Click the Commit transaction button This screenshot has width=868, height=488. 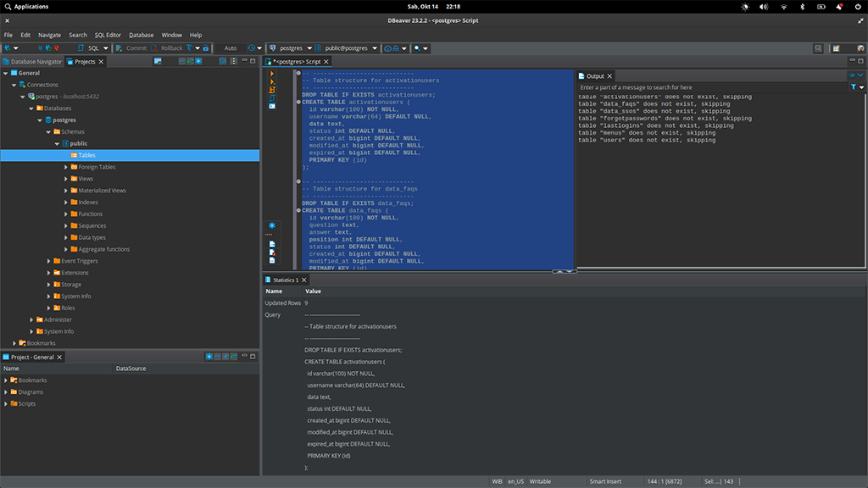coord(131,48)
